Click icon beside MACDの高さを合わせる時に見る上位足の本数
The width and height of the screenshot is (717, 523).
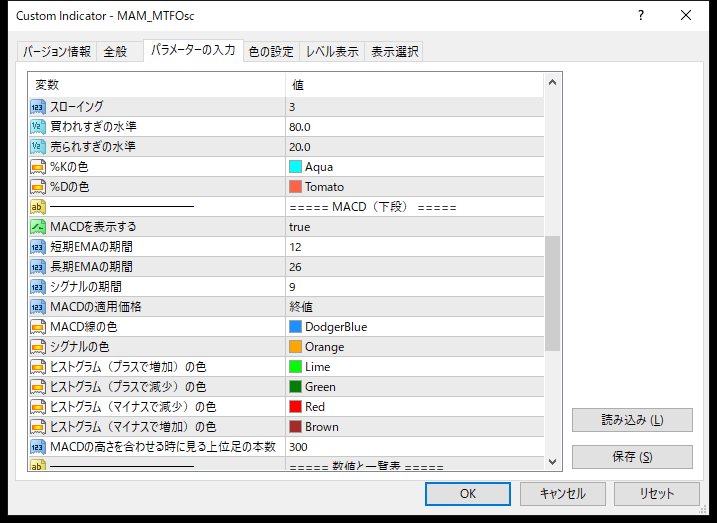[x=38, y=447]
